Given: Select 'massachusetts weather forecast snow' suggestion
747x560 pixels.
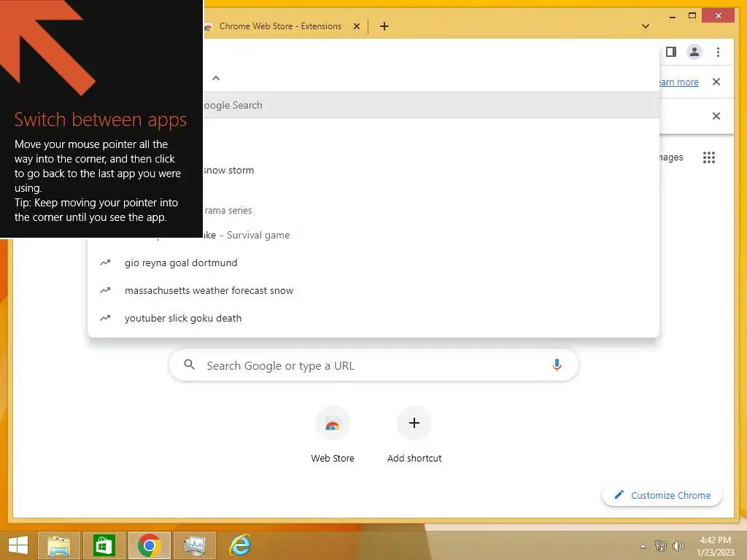Looking at the screenshot, I should click(373, 290).
